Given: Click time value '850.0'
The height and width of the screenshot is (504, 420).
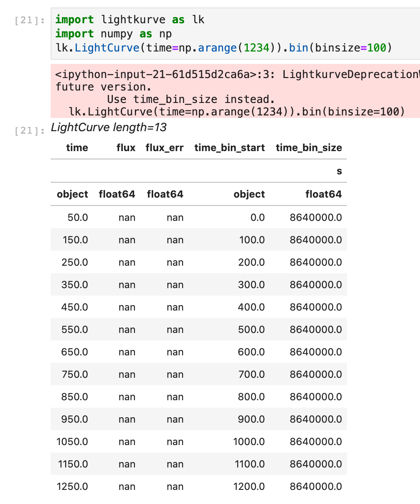Looking at the screenshot, I should (x=75, y=397).
